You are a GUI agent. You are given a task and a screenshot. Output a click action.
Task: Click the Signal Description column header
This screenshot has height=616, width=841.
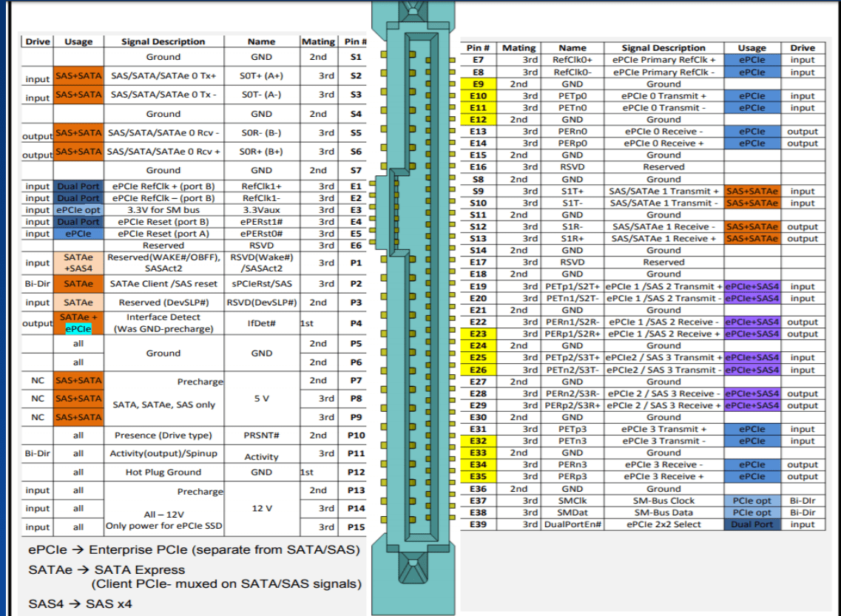163,41
